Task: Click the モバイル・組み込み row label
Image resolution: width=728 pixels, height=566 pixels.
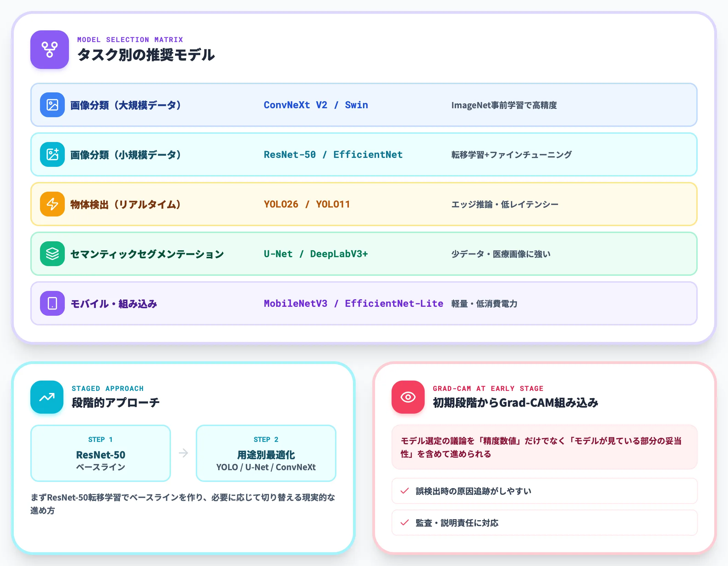Action: (x=114, y=304)
